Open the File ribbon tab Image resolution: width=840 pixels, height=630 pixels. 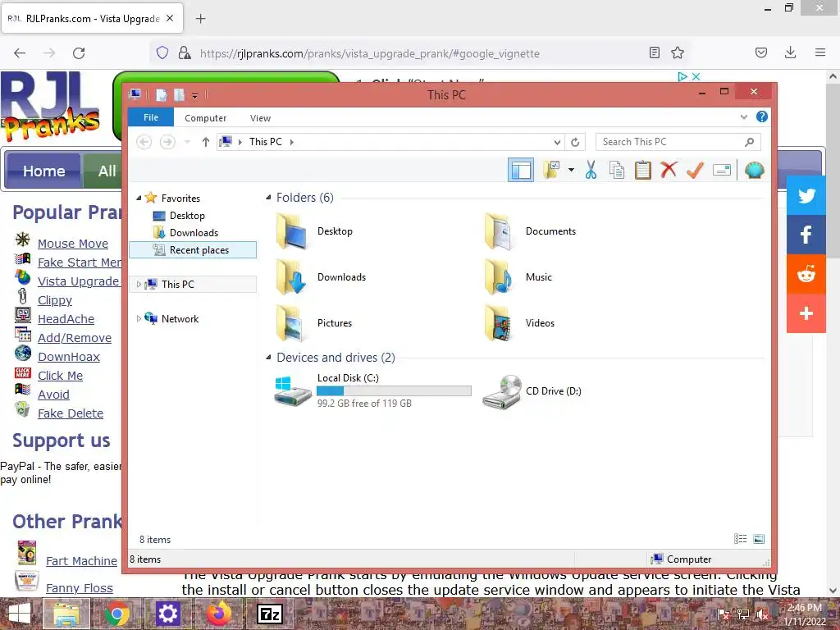(151, 117)
